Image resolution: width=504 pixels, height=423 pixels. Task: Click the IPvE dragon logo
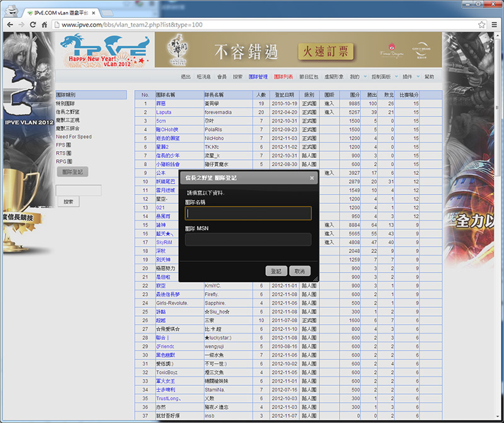pos(105,50)
